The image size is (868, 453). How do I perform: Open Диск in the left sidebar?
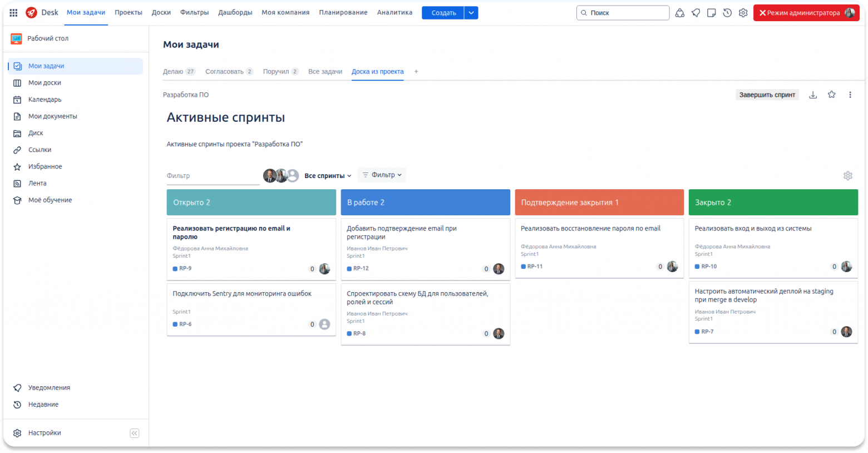[76, 133]
